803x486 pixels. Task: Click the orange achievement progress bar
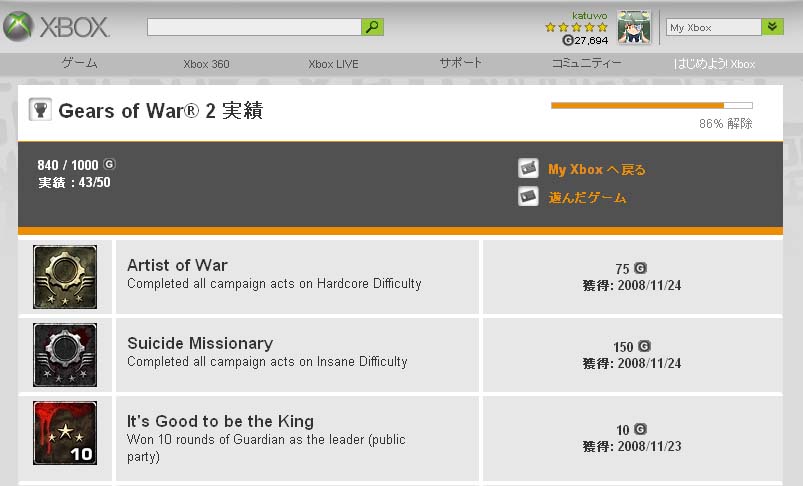[x=651, y=105]
